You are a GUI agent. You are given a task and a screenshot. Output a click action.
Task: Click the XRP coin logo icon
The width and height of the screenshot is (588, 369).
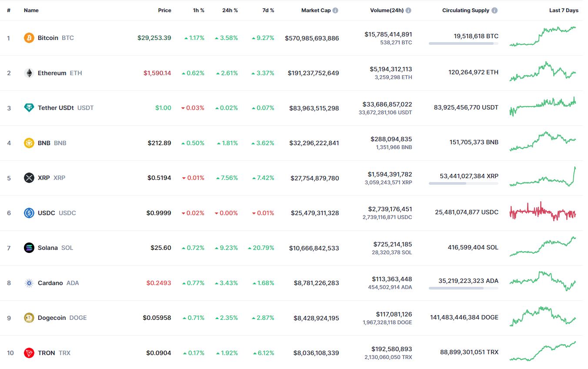(29, 178)
